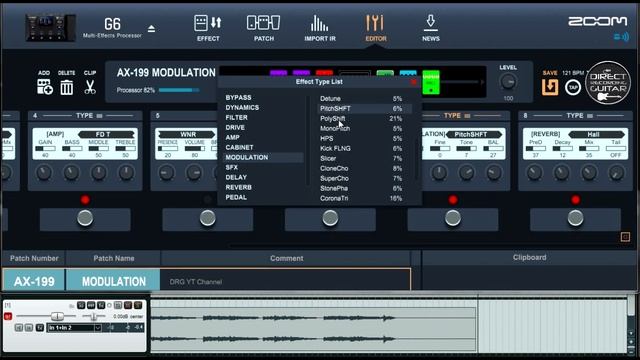This screenshot has width=640, height=360.
Task: Toggle footswitch below the Effect Type List popup
Action: click(330, 218)
